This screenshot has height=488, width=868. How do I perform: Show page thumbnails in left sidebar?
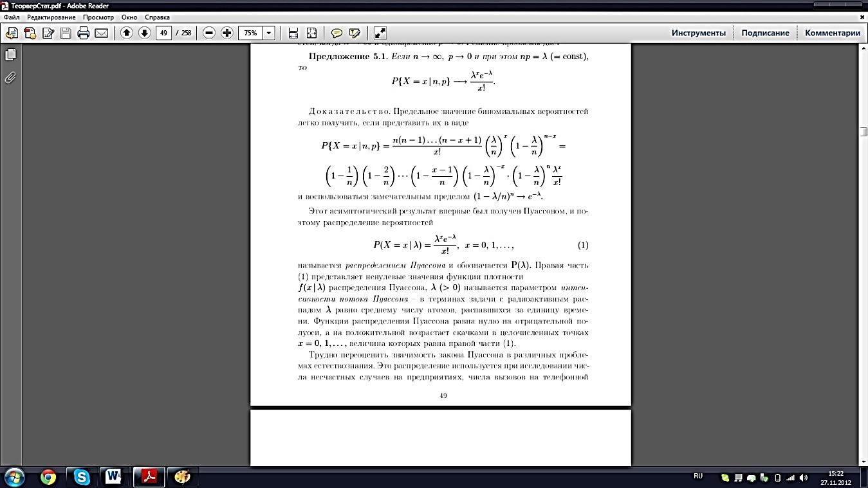pyautogui.click(x=10, y=55)
